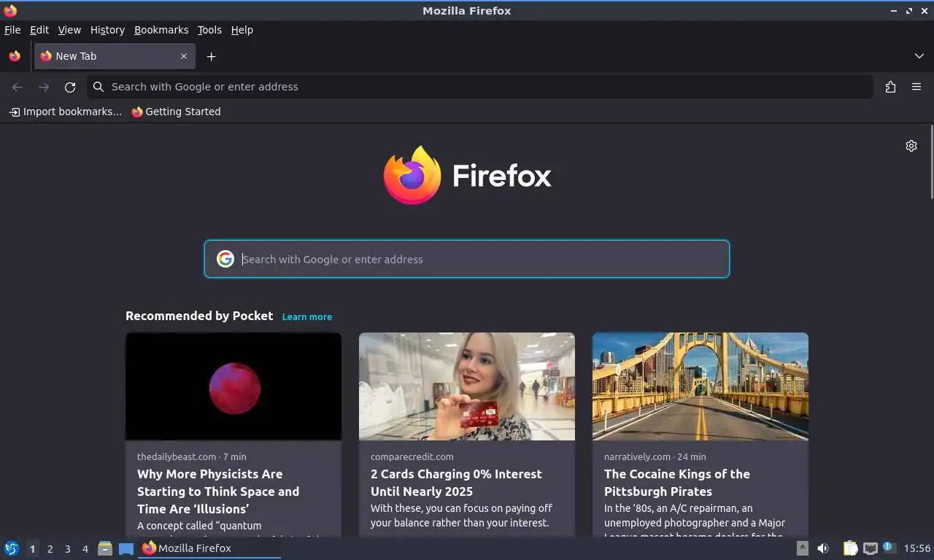Focus the address bar search field

480,87
